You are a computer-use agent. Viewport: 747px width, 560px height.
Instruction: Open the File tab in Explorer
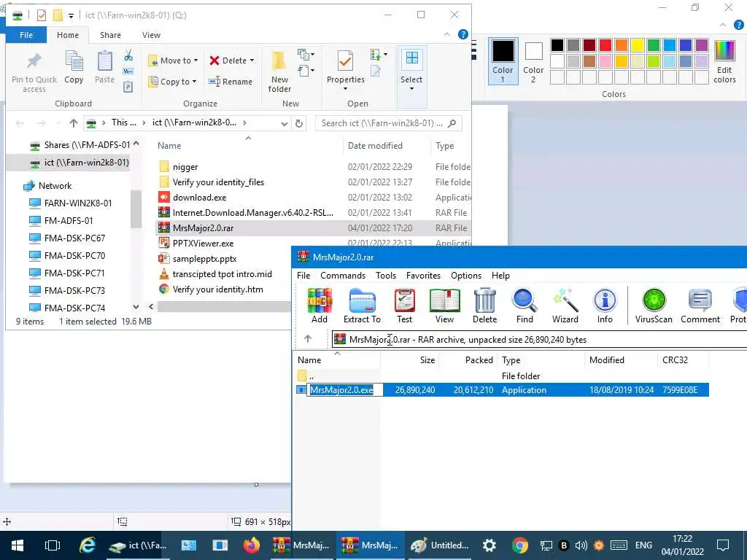(26, 35)
